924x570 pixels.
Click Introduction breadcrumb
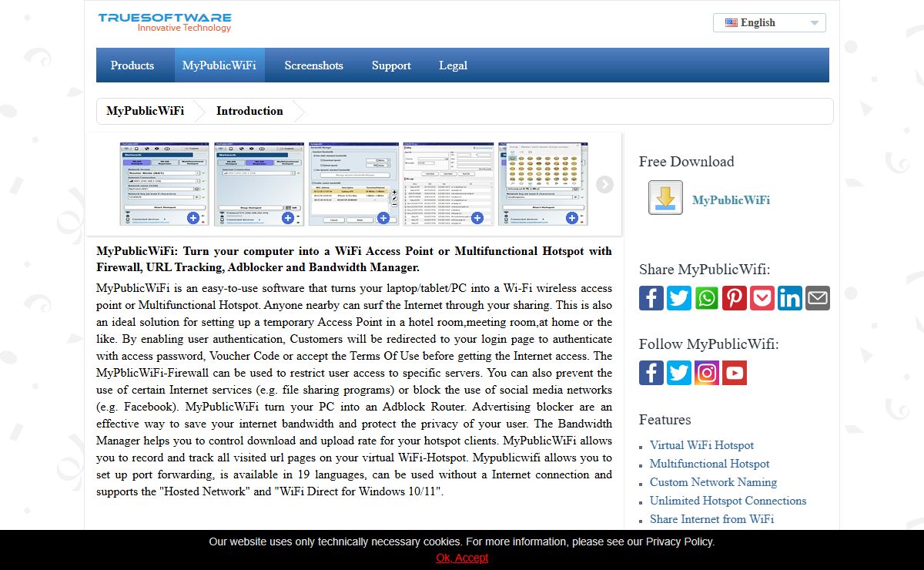[249, 111]
